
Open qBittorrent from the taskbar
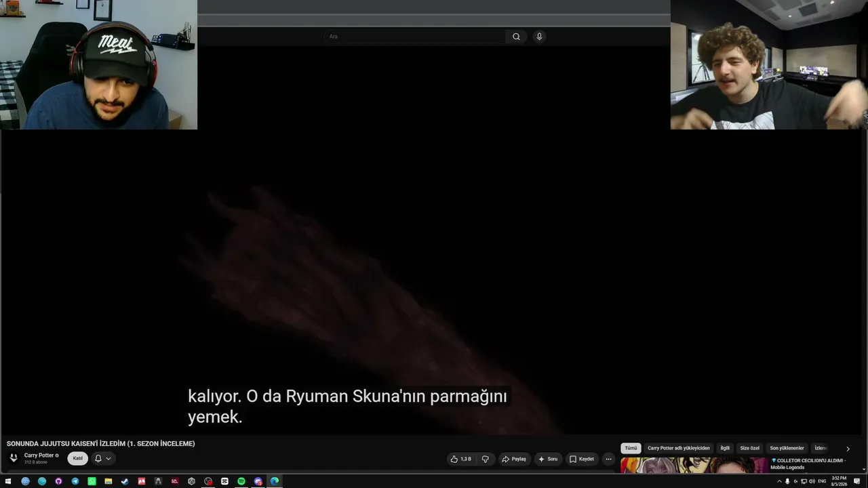(x=26, y=481)
